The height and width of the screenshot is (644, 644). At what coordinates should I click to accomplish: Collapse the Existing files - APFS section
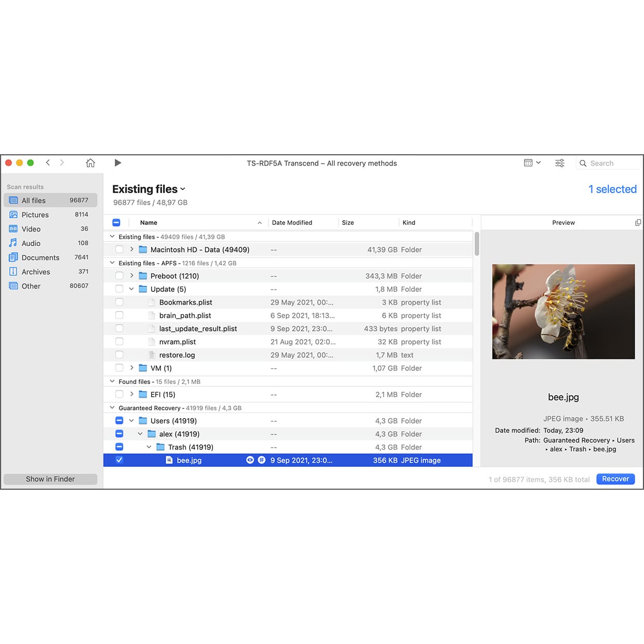[112, 263]
